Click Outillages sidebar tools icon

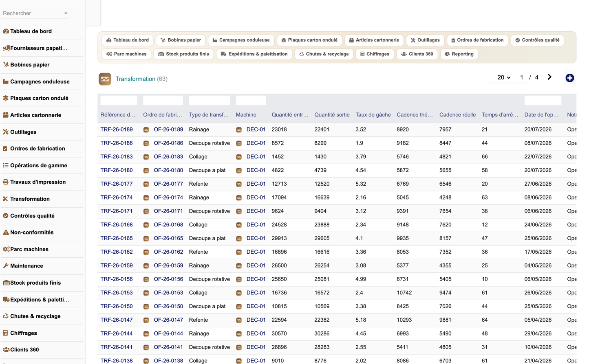[x=6, y=132]
